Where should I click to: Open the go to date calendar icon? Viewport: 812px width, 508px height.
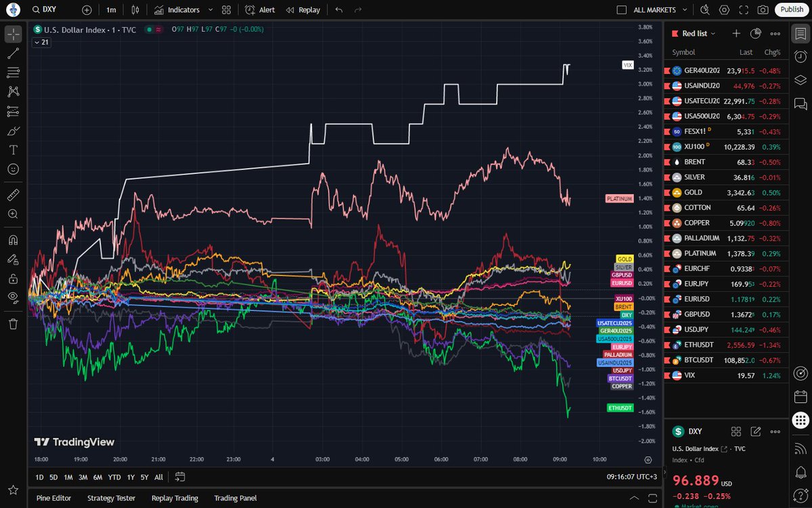[180, 476]
